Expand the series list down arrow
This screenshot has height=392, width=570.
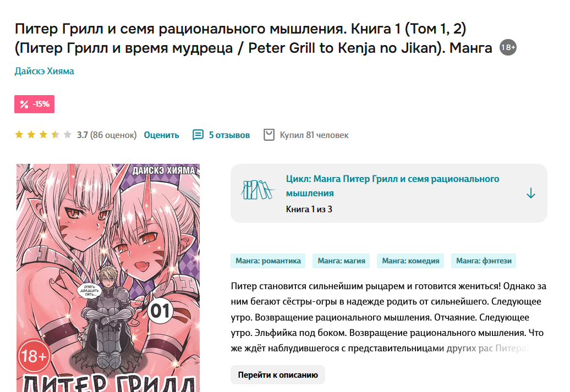pyautogui.click(x=531, y=193)
